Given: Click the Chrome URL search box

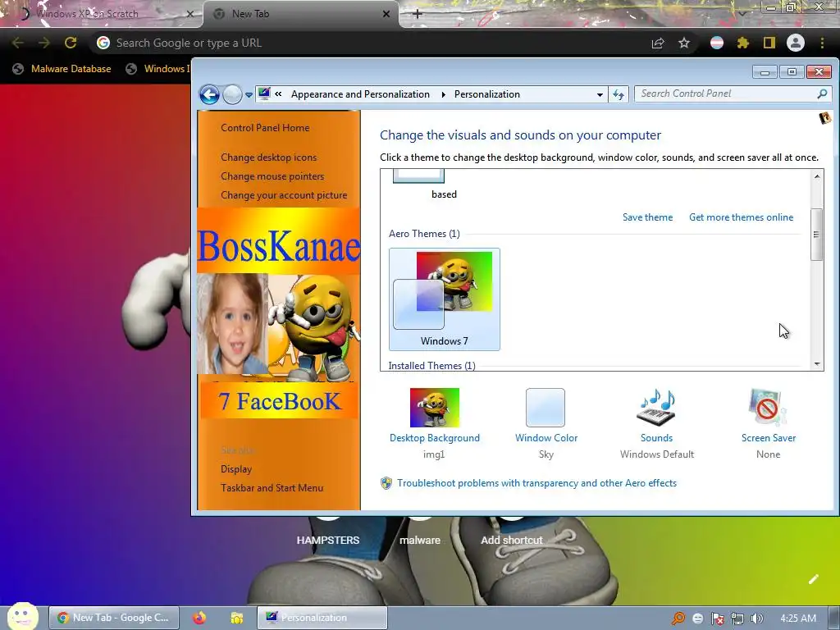Looking at the screenshot, I should point(370,43).
